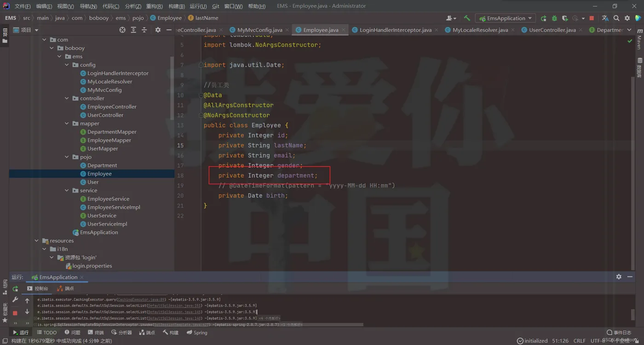Viewport: 644px width, 345px height.
Task: Collapse the bobooy package folder
Action: click(x=52, y=48)
